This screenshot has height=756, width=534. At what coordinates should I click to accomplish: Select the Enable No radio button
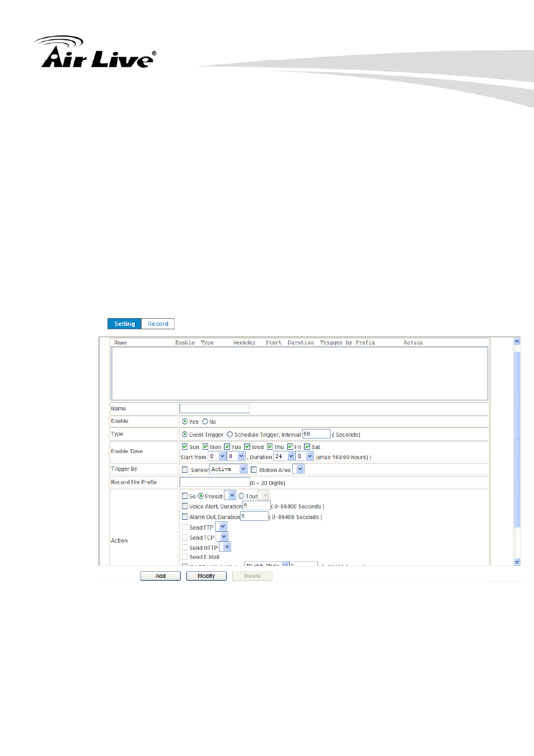(x=205, y=422)
